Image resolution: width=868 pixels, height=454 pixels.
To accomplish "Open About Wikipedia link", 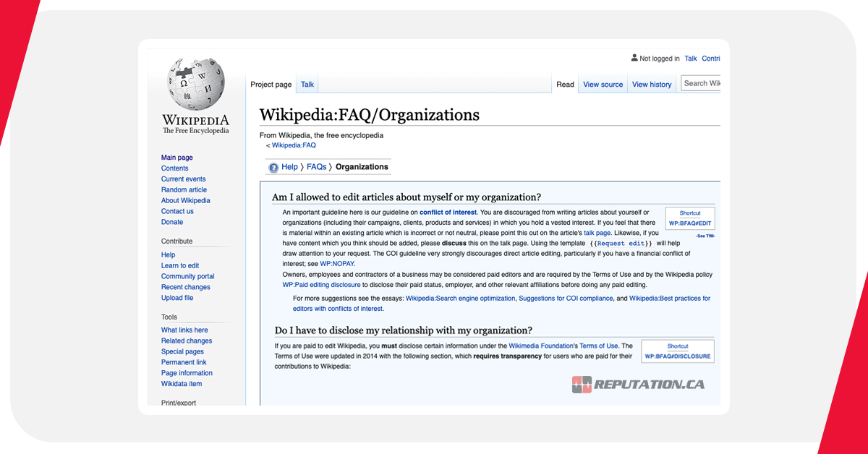I will (186, 201).
